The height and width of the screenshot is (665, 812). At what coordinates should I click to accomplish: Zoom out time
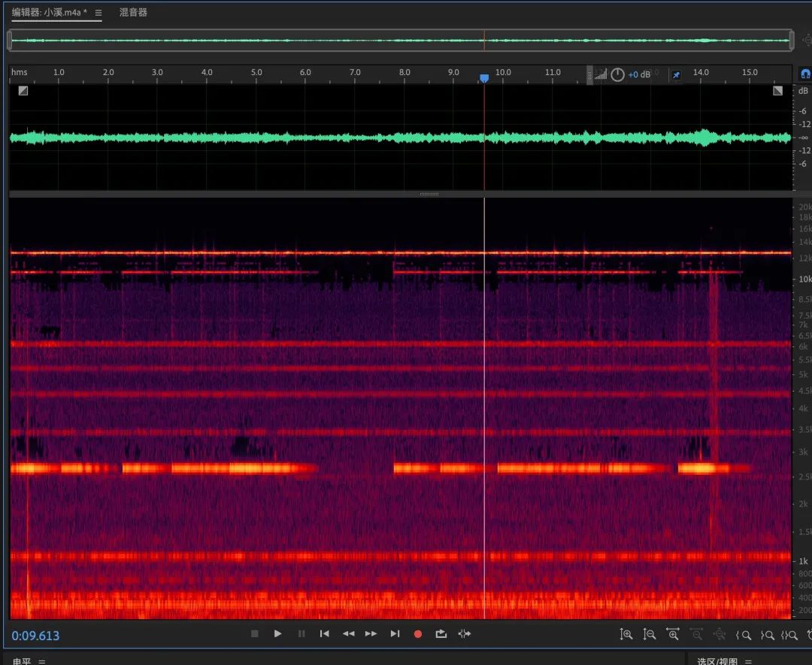tap(696, 634)
